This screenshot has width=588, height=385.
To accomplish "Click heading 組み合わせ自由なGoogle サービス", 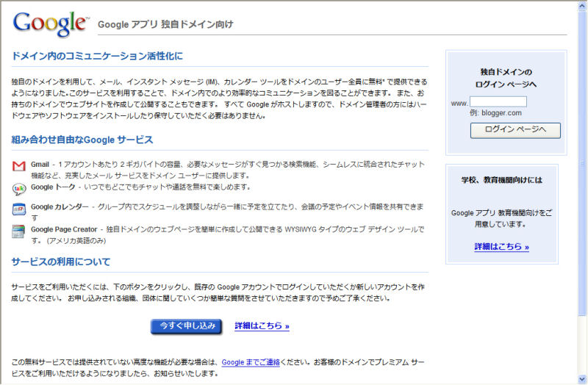I will 82,140.
